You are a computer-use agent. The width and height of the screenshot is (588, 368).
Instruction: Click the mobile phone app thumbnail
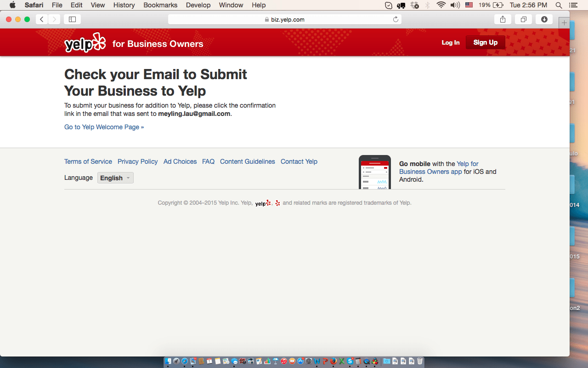pos(375,172)
